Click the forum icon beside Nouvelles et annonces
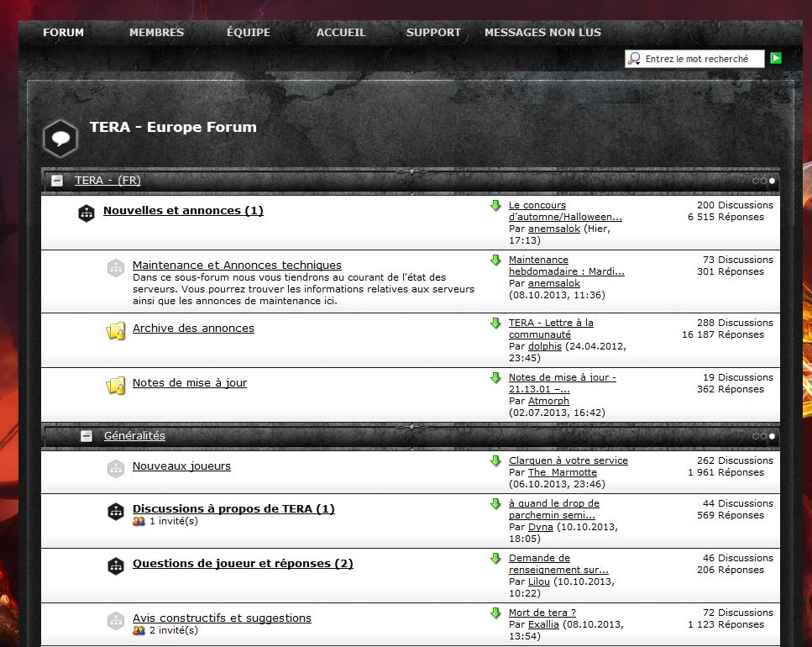The width and height of the screenshot is (812, 647). pyautogui.click(x=86, y=213)
